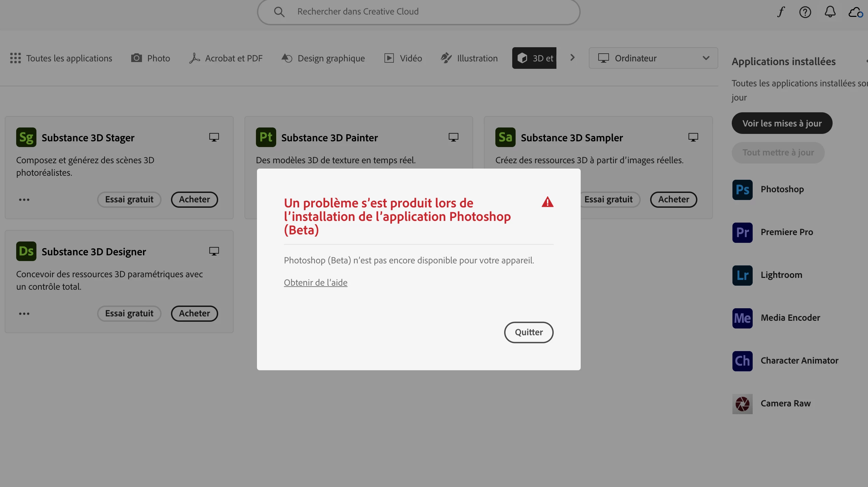Expand the Ordinateur platform dropdown
Image resolution: width=868 pixels, height=487 pixels.
coord(653,58)
